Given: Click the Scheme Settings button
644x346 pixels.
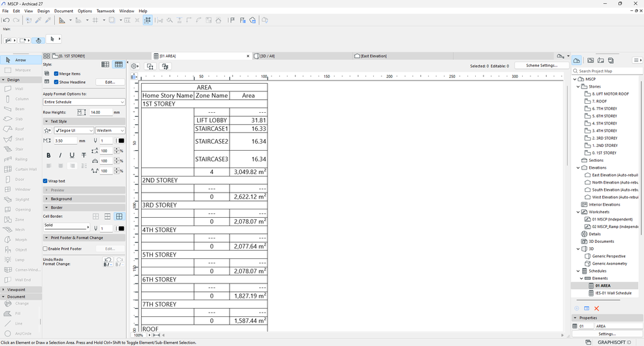Looking at the screenshot, I should 542,66.
